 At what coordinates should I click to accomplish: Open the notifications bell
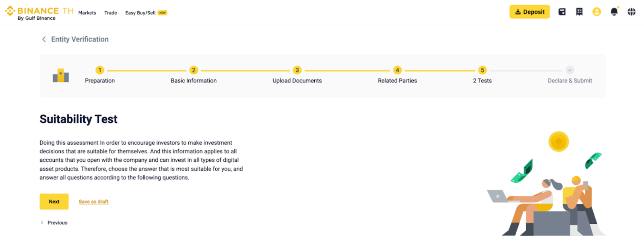(x=614, y=12)
